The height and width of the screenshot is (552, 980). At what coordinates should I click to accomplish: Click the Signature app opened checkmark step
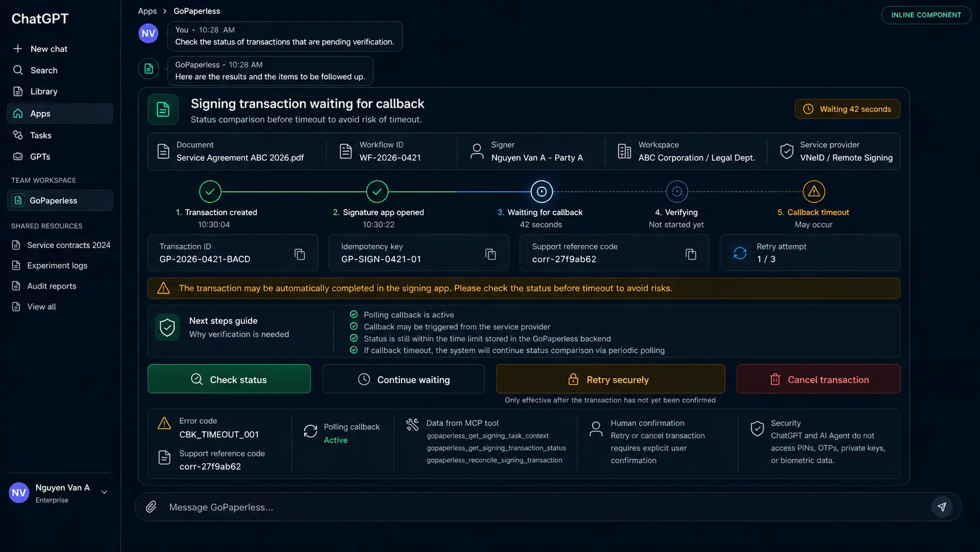377,191
